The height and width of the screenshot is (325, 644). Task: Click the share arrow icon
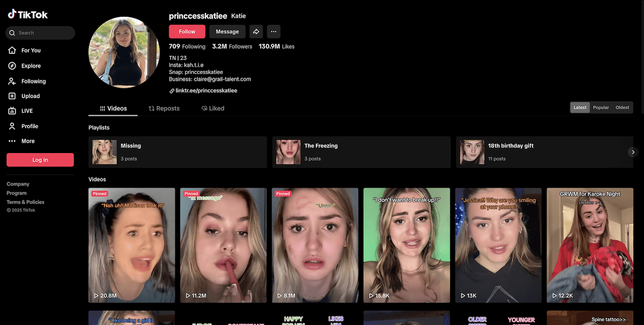click(256, 31)
